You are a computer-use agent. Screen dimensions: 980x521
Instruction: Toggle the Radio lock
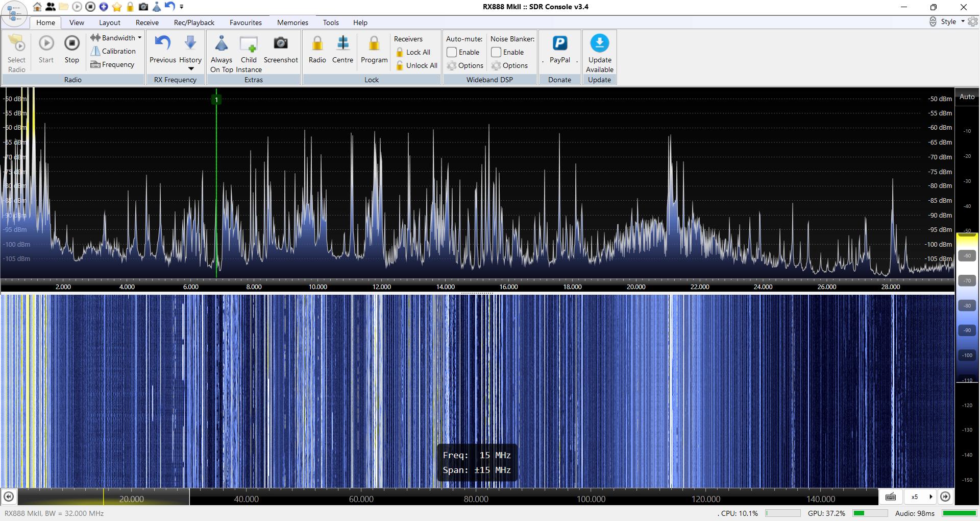click(x=317, y=50)
